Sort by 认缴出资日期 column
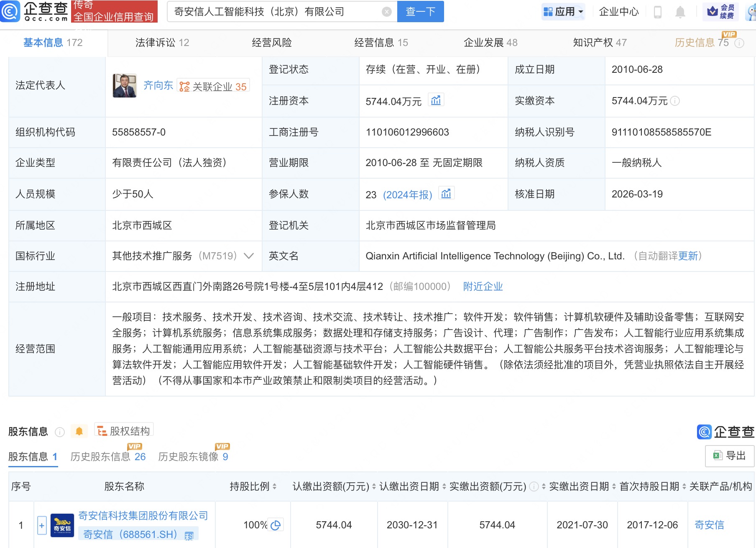 click(444, 487)
